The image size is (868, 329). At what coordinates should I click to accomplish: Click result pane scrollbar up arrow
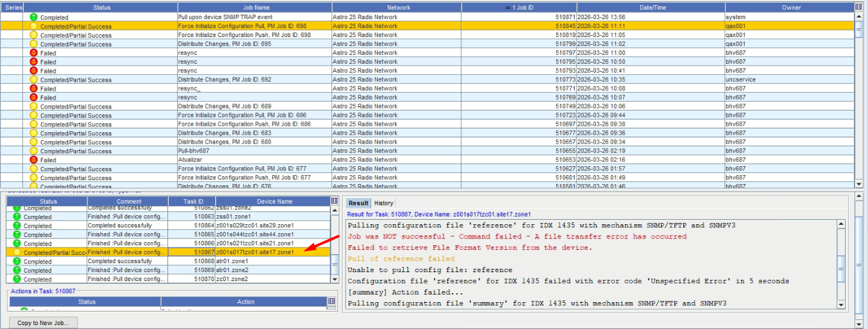(841, 225)
